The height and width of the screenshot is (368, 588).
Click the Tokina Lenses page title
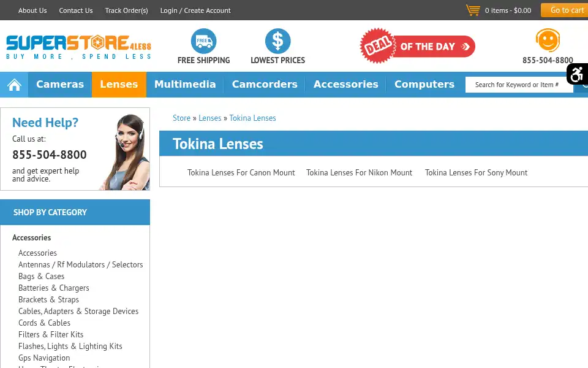pos(218,144)
